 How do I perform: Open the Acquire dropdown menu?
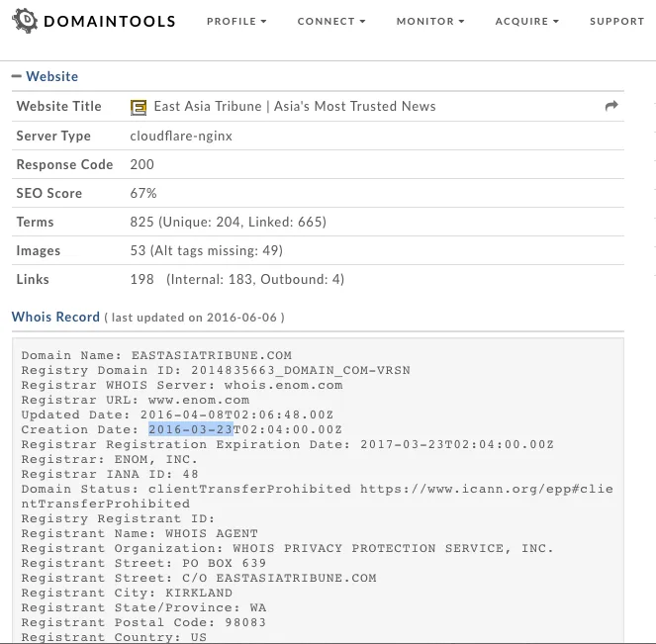[x=527, y=22]
